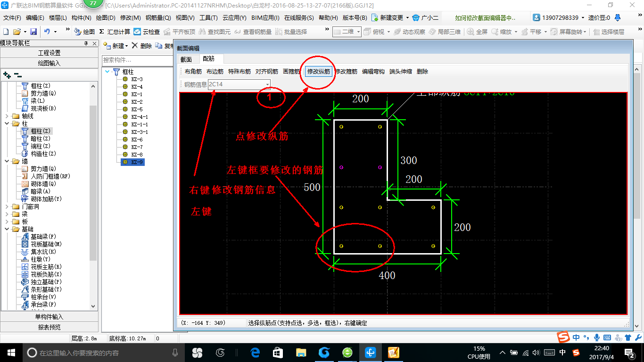Click 全屏 full screen tool
The height and width of the screenshot is (362, 644).
point(478,32)
